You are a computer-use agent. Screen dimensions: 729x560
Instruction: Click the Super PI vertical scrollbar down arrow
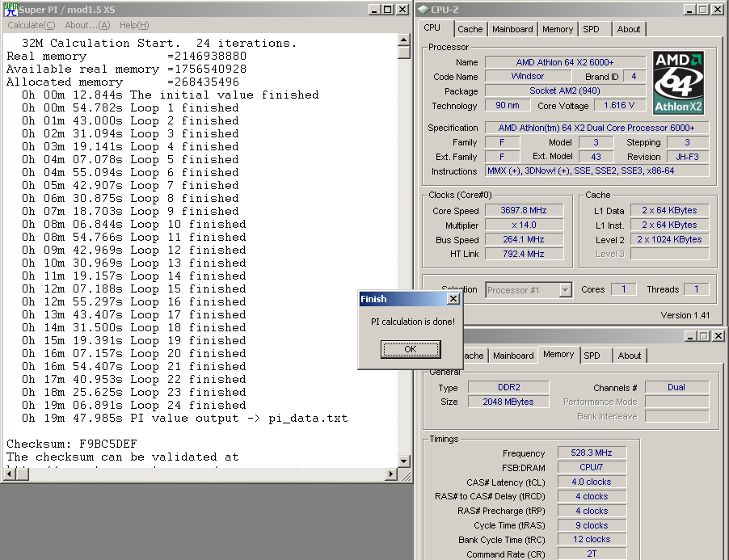point(403,461)
